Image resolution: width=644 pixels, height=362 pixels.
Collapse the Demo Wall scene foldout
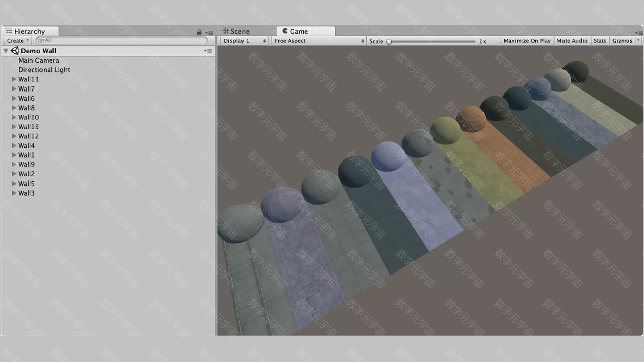pos(6,51)
